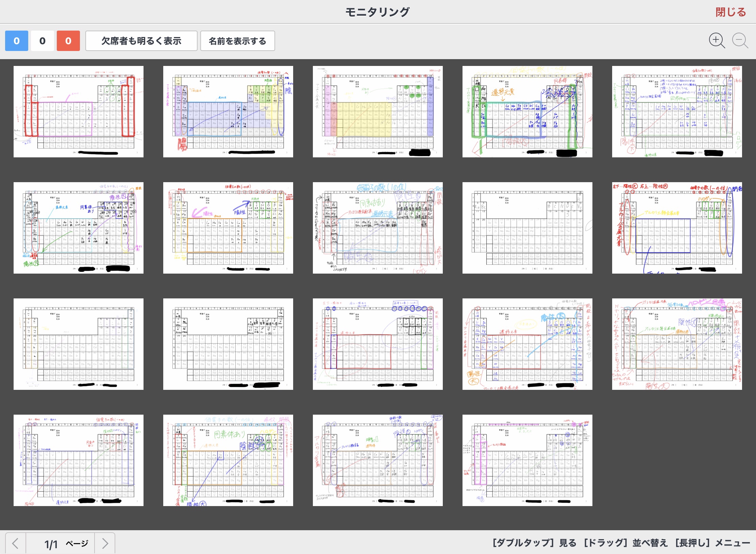Open second-row last thumbnail with red アルカリ金属 text
756x554 pixels.
(677, 228)
